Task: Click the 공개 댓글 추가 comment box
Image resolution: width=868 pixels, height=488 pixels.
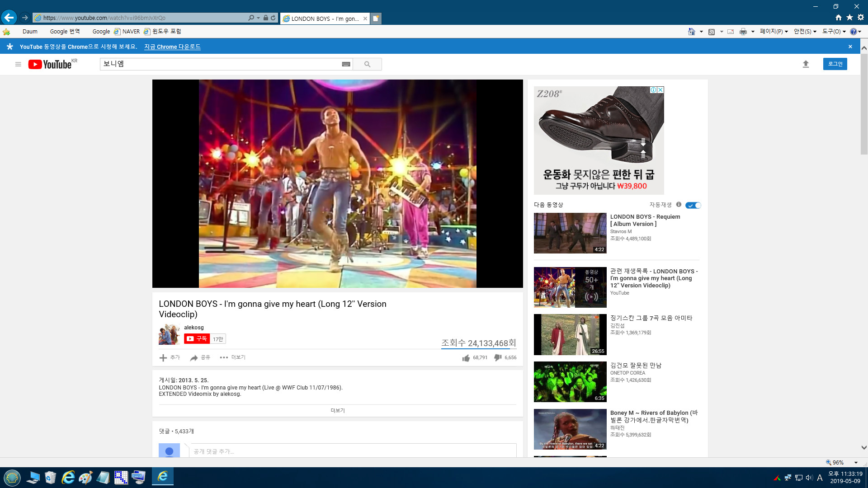Action: [353, 451]
